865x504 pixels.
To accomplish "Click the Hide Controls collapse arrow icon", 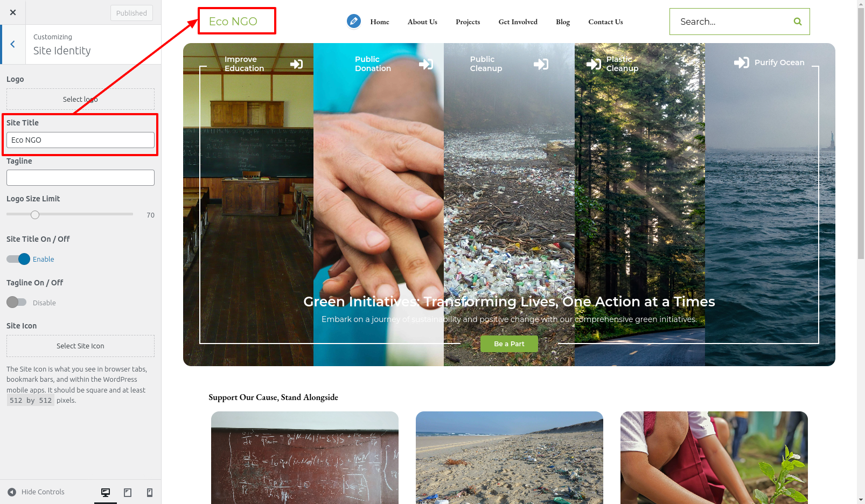I will tap(12, 492).
